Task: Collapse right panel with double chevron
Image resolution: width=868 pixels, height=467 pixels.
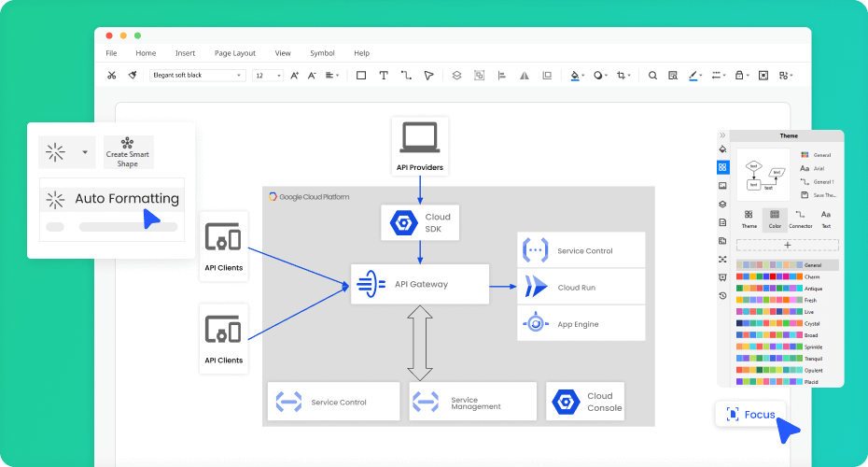Action: (x=722, y=135)
